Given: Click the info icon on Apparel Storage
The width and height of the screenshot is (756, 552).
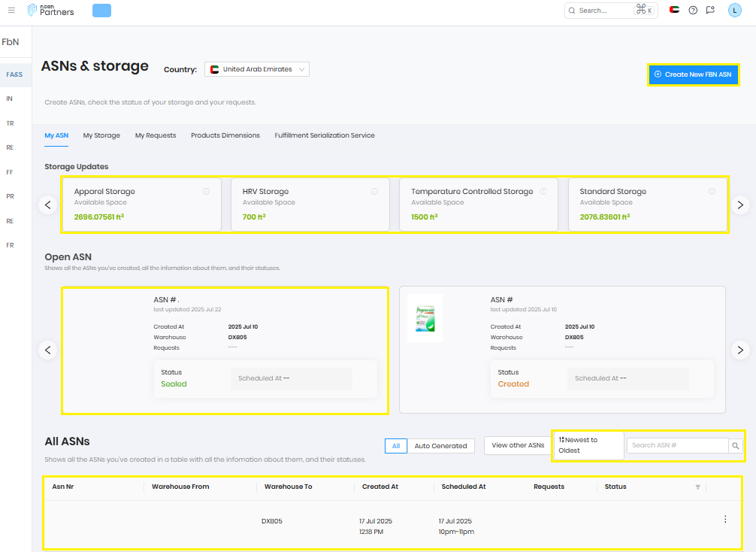Looking at the screenshot, I should pyautogui.click(x=206, y=192).
